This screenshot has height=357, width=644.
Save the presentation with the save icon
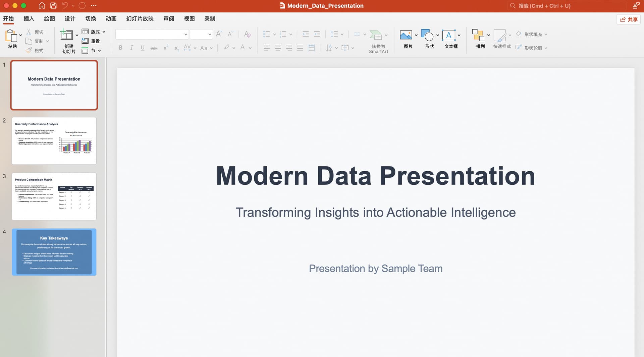tap(53, 6)
